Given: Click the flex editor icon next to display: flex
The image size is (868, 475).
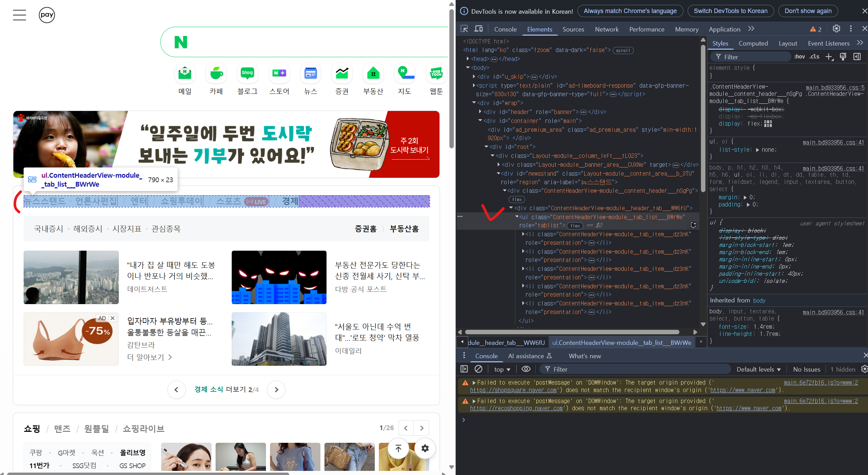Looking at the screenshot, I should pyautogui.click(x=768, y=124).
